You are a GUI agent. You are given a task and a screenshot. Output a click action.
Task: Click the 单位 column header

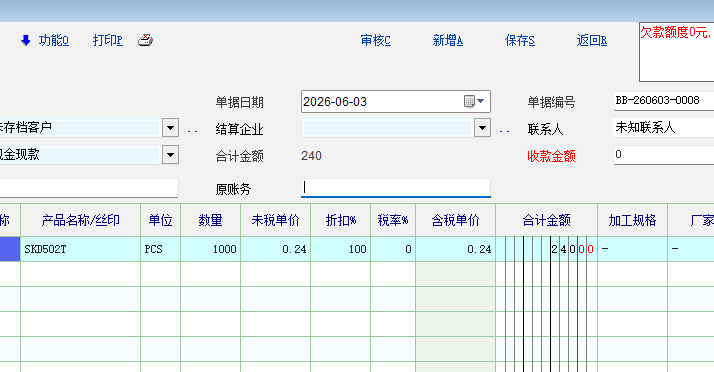[160, 220]
